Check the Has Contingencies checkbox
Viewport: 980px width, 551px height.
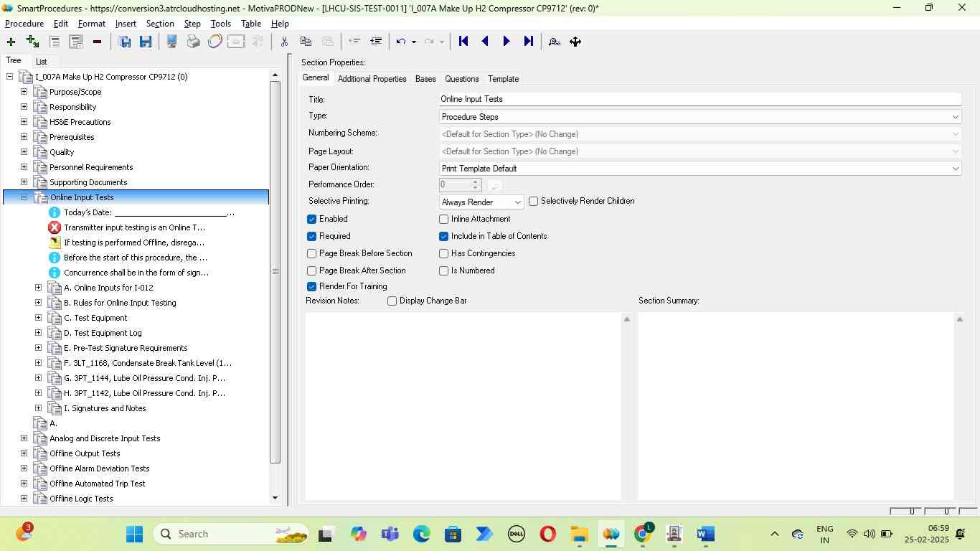[x=443, y=253]
